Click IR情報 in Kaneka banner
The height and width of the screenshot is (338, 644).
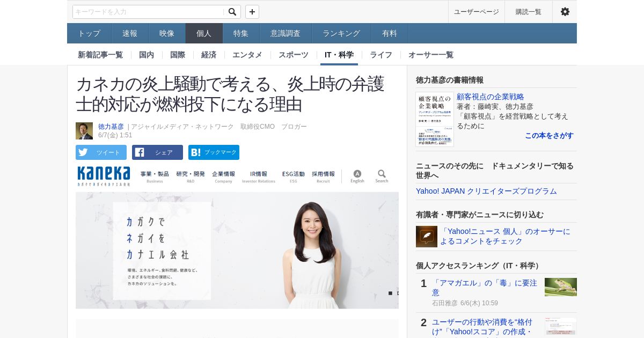259,177
